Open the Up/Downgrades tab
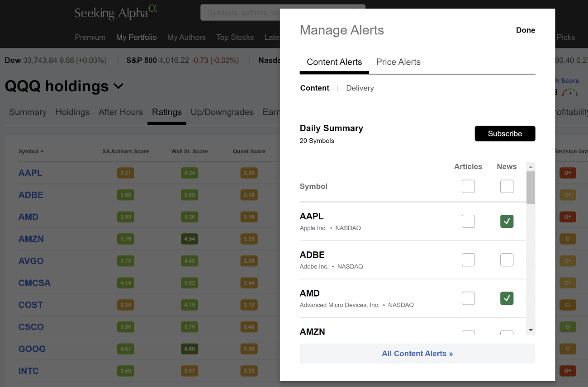 point(222,112)
